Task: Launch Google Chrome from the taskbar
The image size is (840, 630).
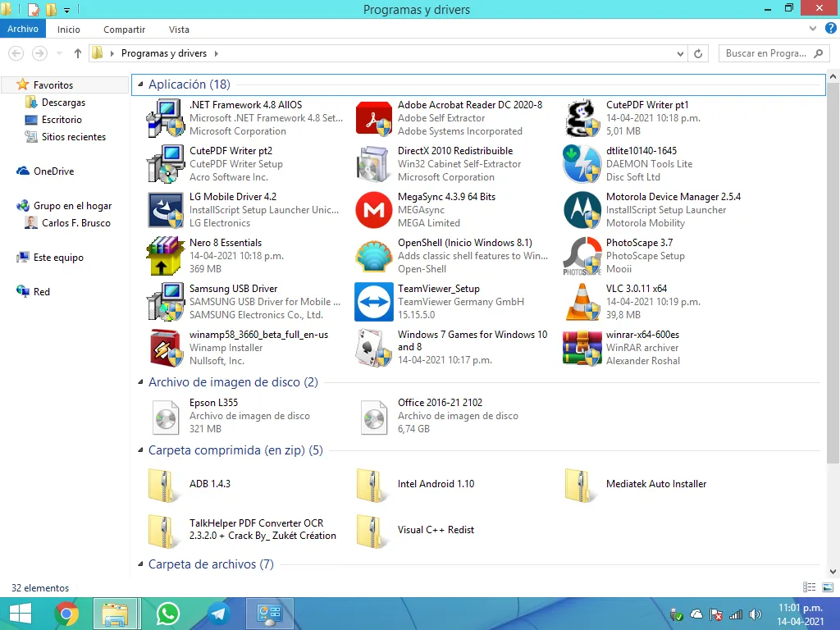Action: pos(66,614)
